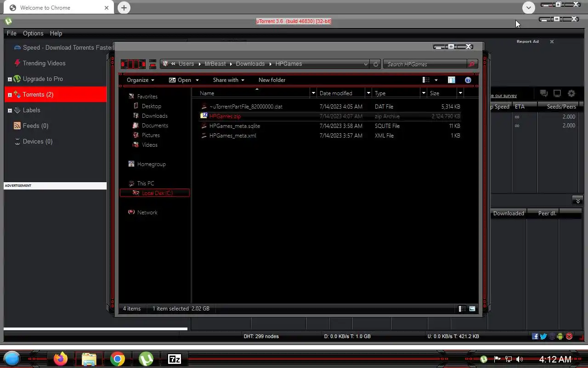Click Open button in Explorer toolbar
The image size is (588, 368).
(x=180, y=80)
